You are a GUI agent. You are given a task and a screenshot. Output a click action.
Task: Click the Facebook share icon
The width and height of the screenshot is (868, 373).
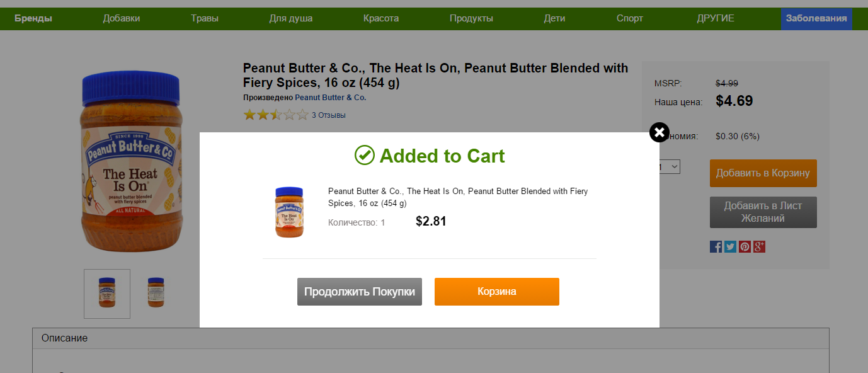coord(716,246)
